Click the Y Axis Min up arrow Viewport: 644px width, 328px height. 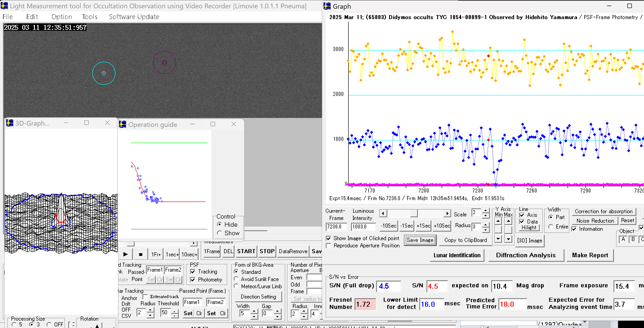498,221
